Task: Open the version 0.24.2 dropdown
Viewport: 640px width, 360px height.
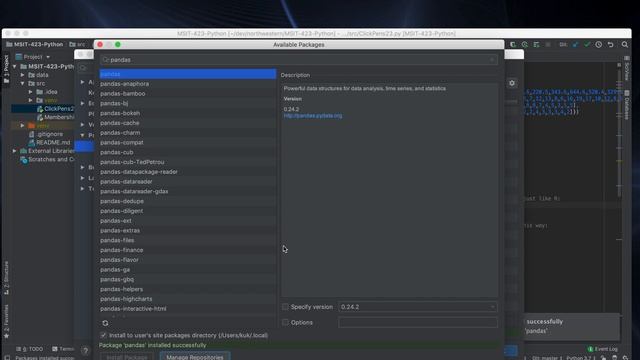Action: point(418,307)
